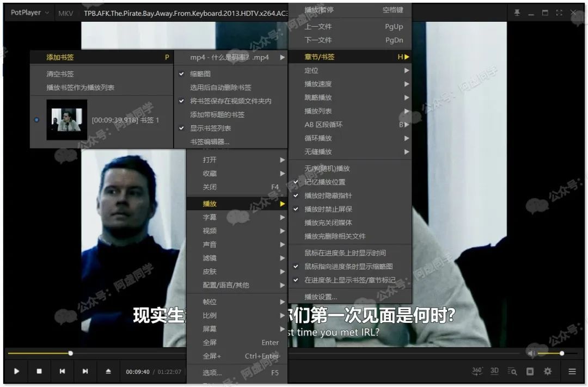Toggle 记忆播放位置 option
This screenshot has height=387, width=588.
350,182
